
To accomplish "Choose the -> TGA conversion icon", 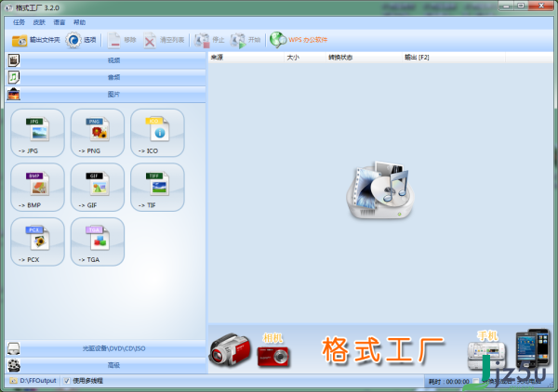I will pos(98,242).
